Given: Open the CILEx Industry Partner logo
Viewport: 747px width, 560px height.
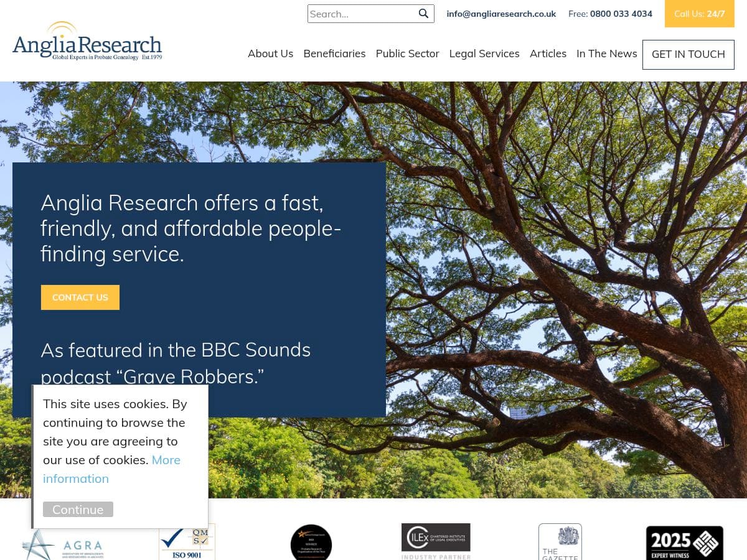Looking at the screenshot, I should point(436,542).
